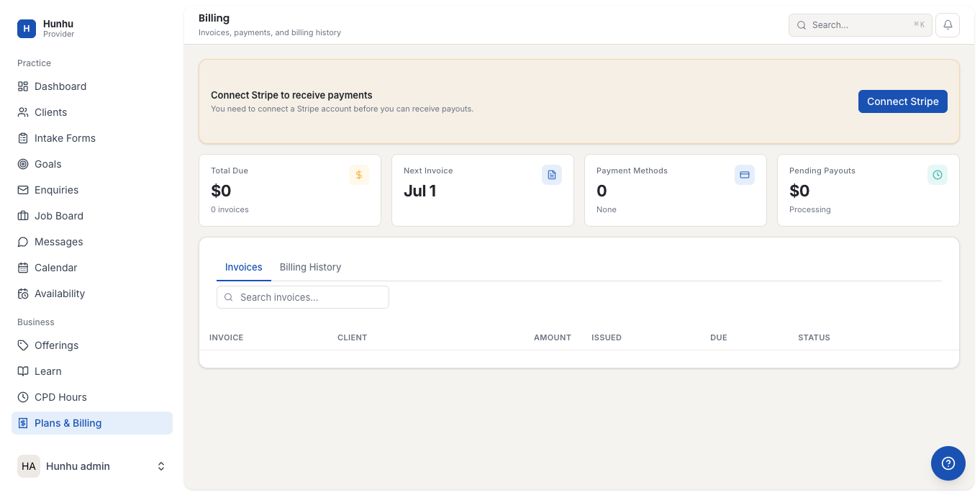Click the Calendar icon in sidebar
The image size is (980, 495).
pyautogui.click(x=23, y=268)
